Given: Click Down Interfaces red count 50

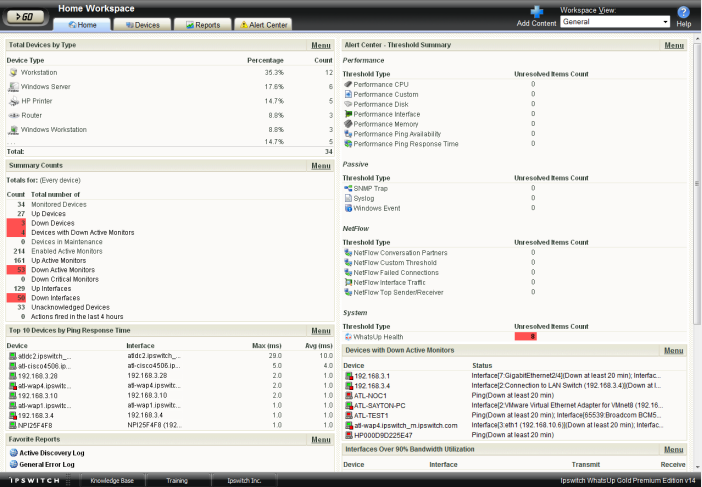Looking at the screenshot, I should [16, 298].
